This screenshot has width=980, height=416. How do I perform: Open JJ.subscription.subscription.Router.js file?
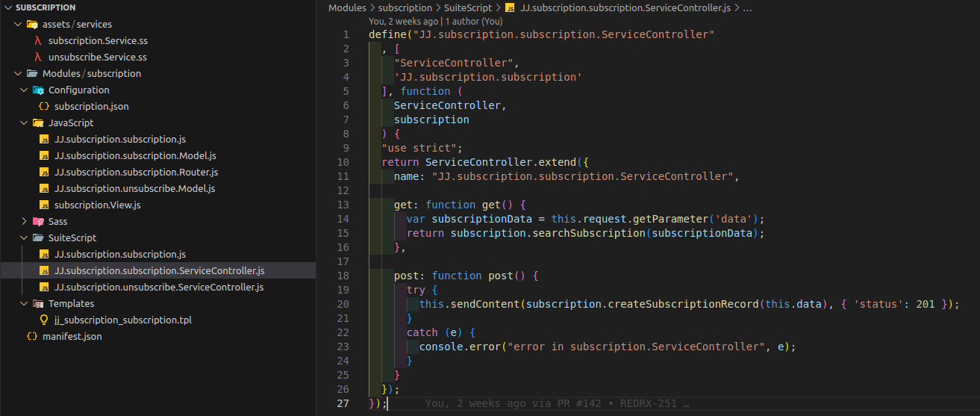pos(136,173)
